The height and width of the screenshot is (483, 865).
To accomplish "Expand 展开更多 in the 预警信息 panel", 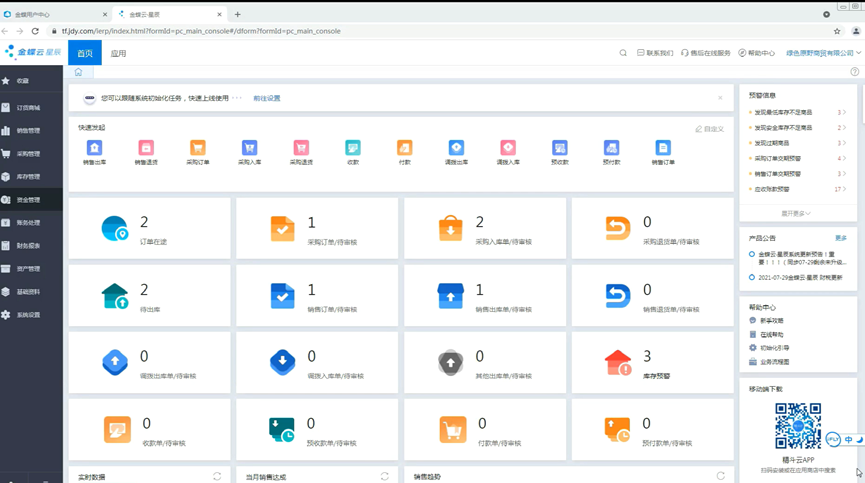I will pos(795,213).
